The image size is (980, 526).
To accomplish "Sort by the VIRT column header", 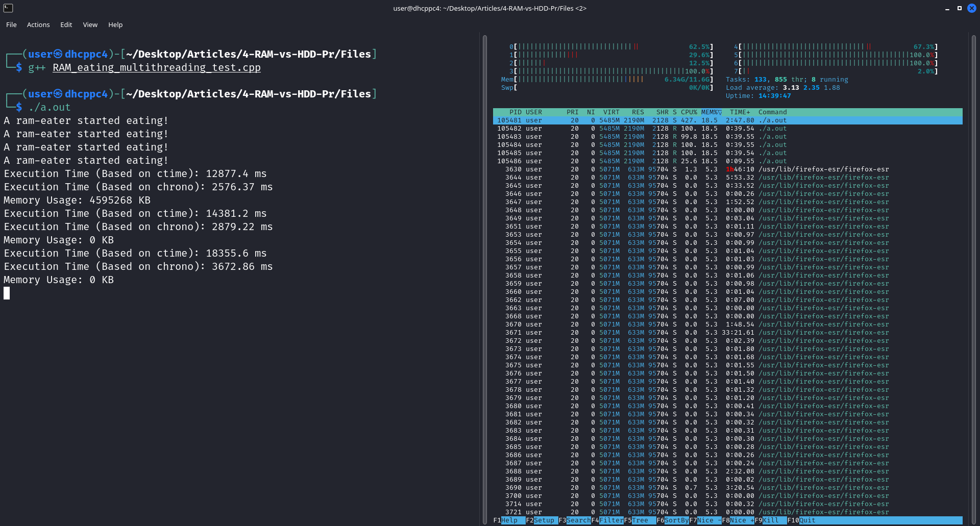I will point(611,112).
